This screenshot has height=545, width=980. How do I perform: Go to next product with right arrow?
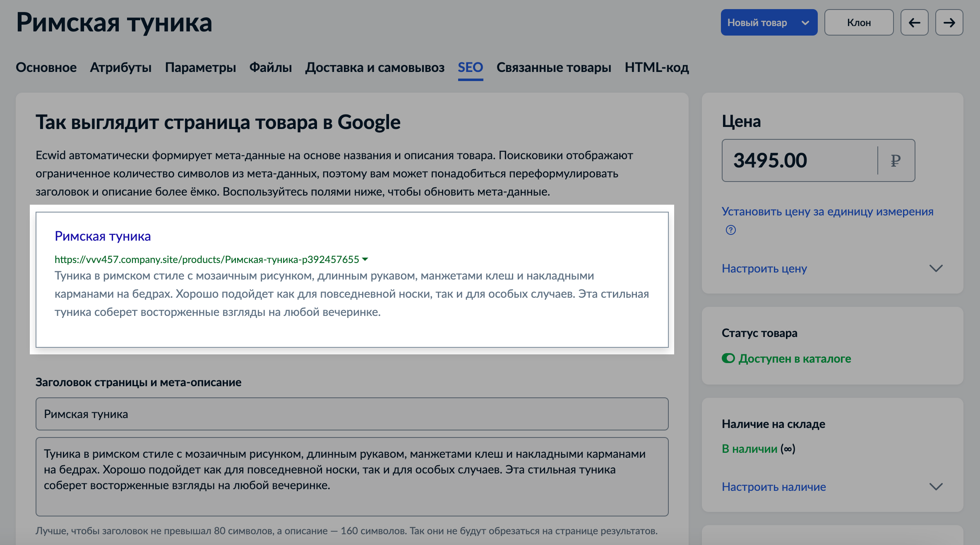[x=949, y=22]
